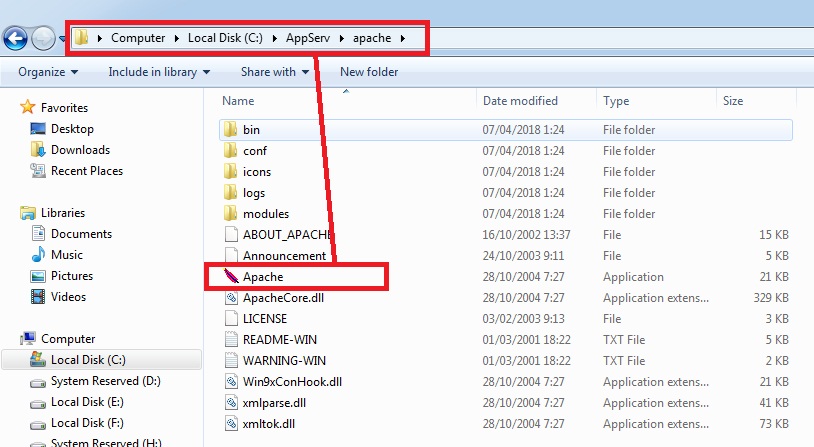Select the Announcement file
Image resolution: width=814 pixels, height=447 pixels.
tap(284, 255)
